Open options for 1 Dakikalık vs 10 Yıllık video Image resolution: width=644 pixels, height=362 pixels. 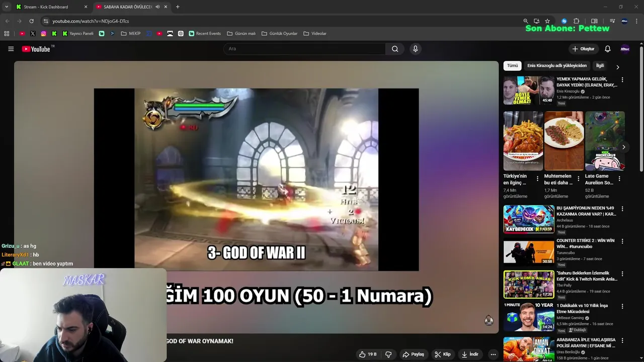(x=622, y=306)
